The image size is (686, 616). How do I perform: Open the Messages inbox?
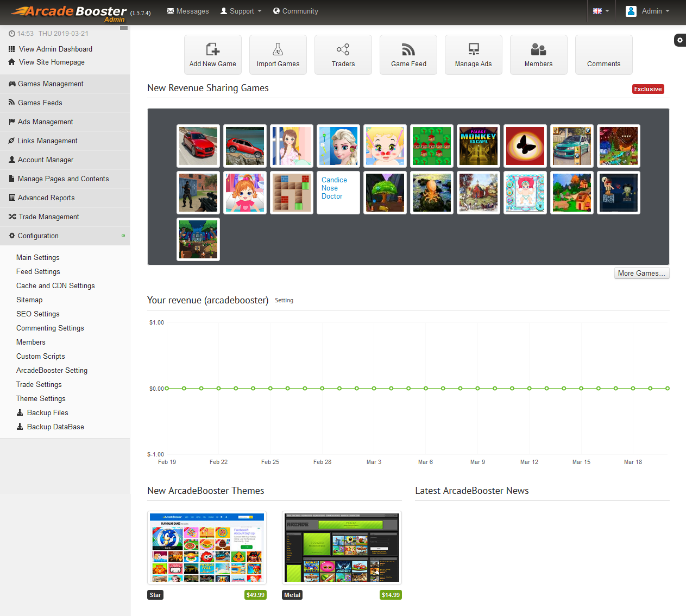[187, 11]
